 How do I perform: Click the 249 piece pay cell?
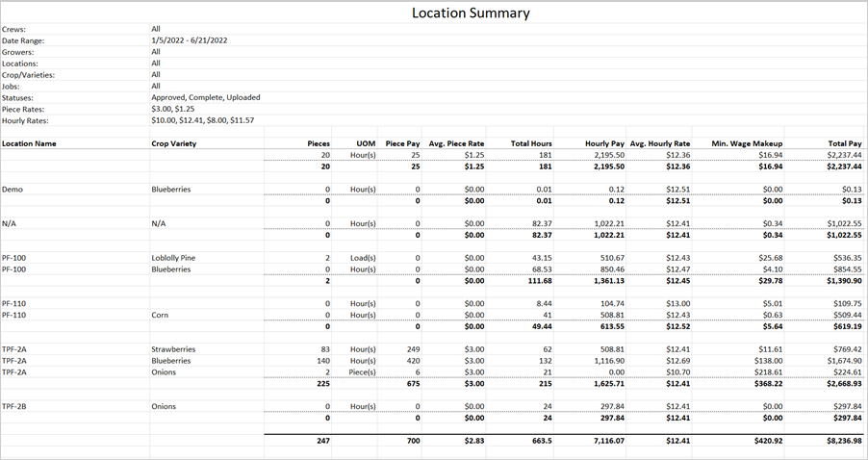click(413, 349)
